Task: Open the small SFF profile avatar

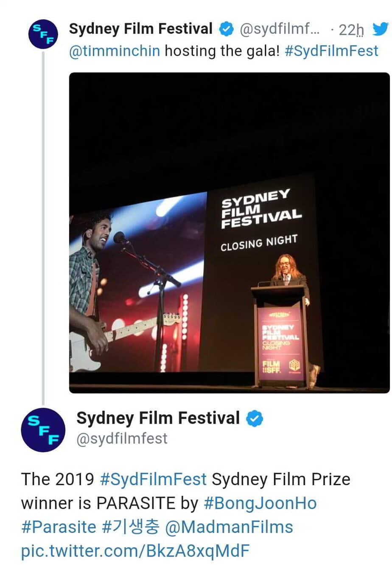Action: pyautogui.click(x=43, y=34)
